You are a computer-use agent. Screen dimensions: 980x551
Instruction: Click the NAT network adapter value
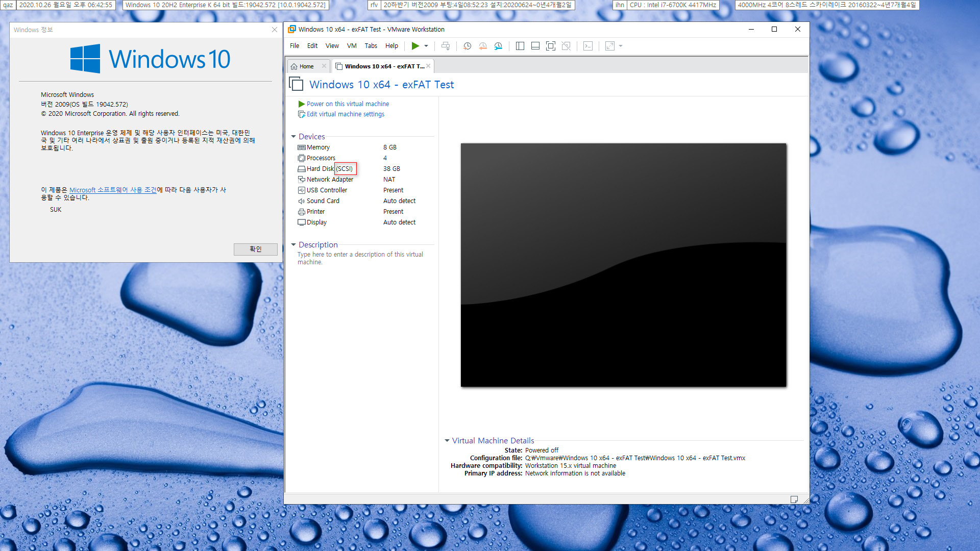coord(389,180)
